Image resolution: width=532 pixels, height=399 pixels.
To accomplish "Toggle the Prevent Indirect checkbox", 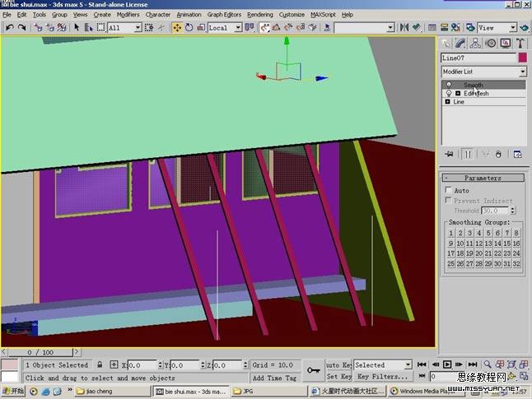I will (x=449, y=201).
